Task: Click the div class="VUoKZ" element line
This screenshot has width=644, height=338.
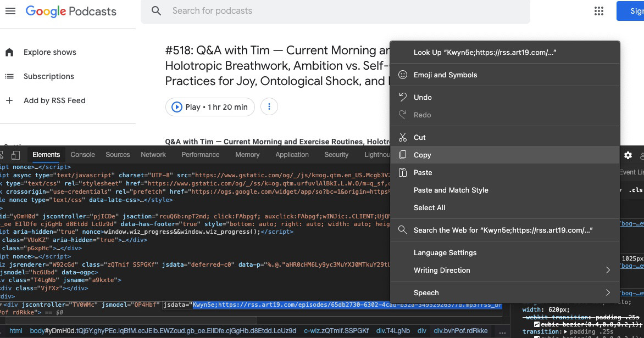Action: 74,240
